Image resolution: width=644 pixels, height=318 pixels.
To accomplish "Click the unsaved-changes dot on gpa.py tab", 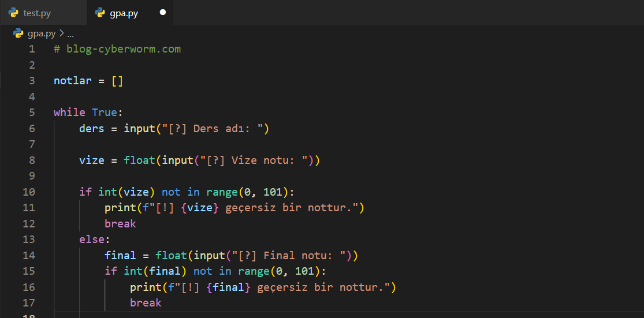I will coord(162,13).
